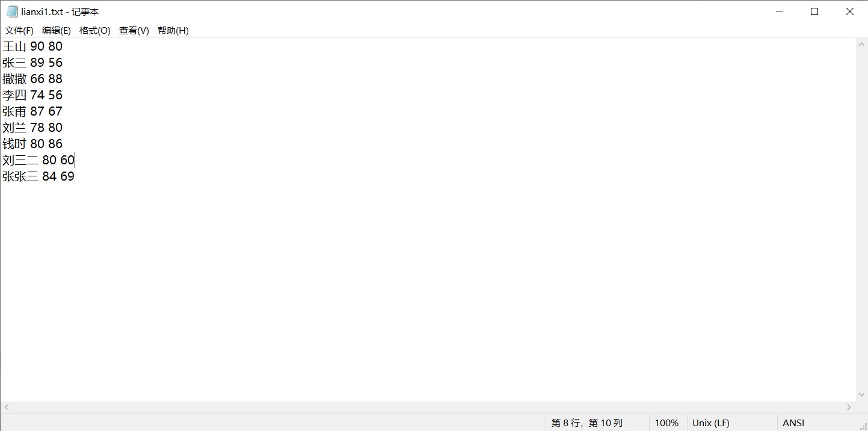Open the 编辑(E) menu
Viewport: 868px width, 431px height.
coord(57,31)
